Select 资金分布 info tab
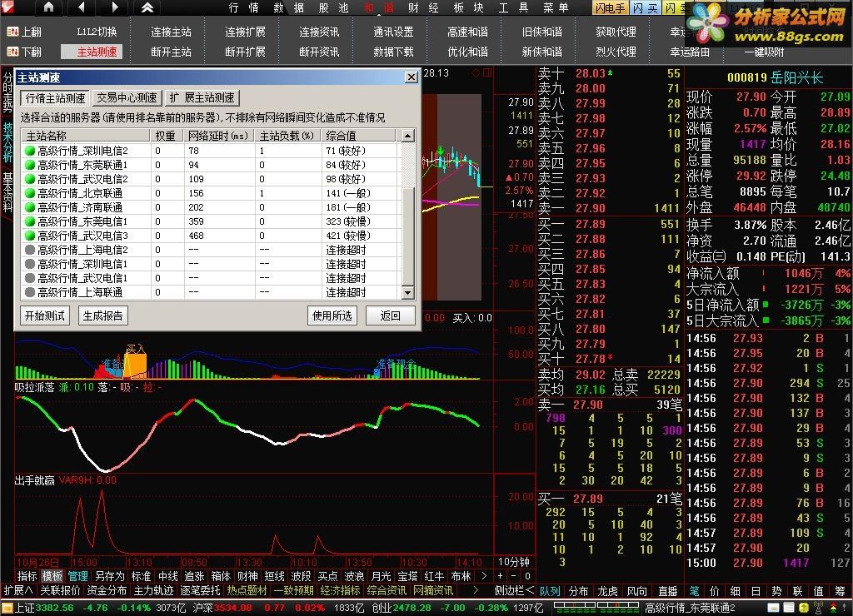Image resolution: width=853 pixels, height=616 pixels. pyautogui.click(x=107, y=590)
